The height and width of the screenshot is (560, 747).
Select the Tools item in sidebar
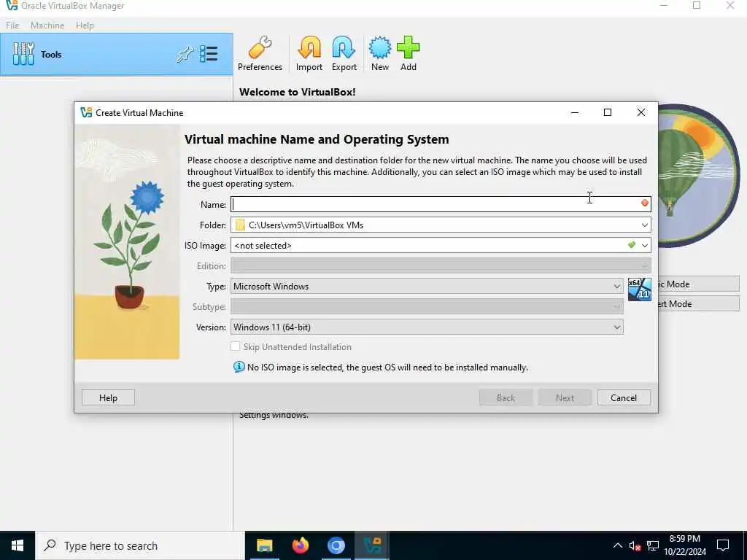pos(116,54)
